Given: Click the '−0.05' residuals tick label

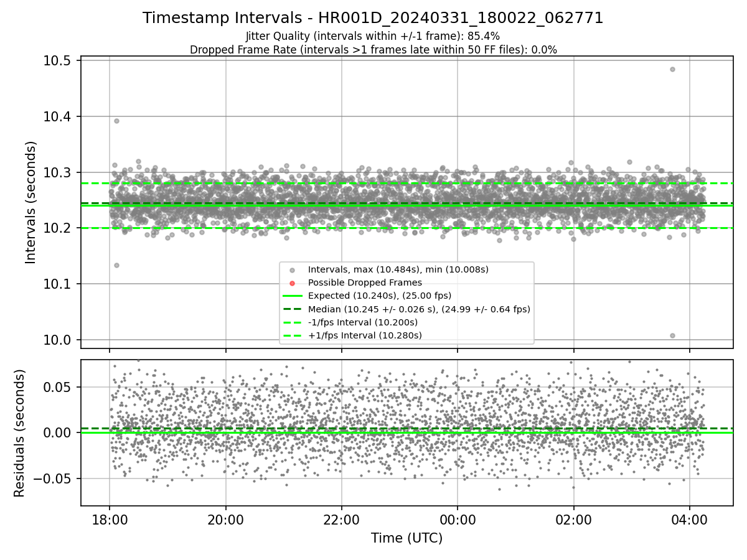Looking at the screenshot, I should [x=53, y=479].
